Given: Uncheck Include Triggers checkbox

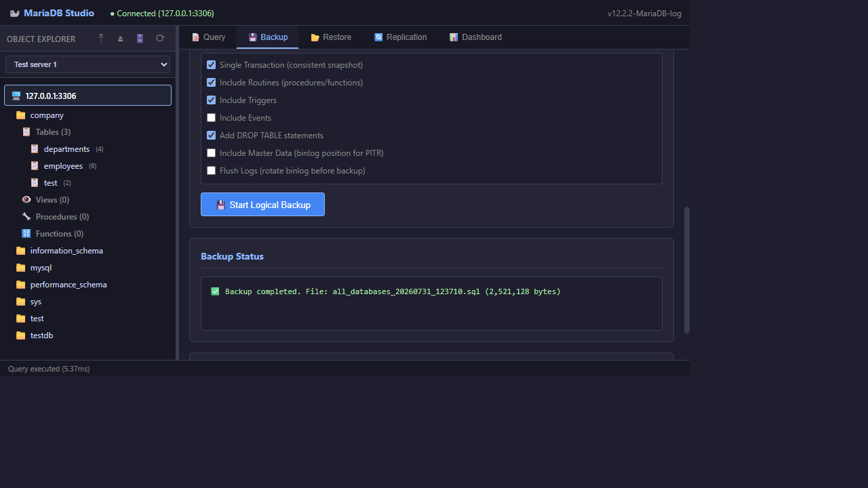Looking at the screenshot, I should point(211,100).
